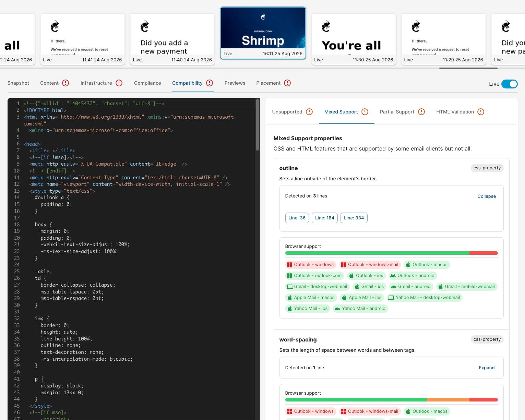Open the HTML Validation tab

click(460, 112)
